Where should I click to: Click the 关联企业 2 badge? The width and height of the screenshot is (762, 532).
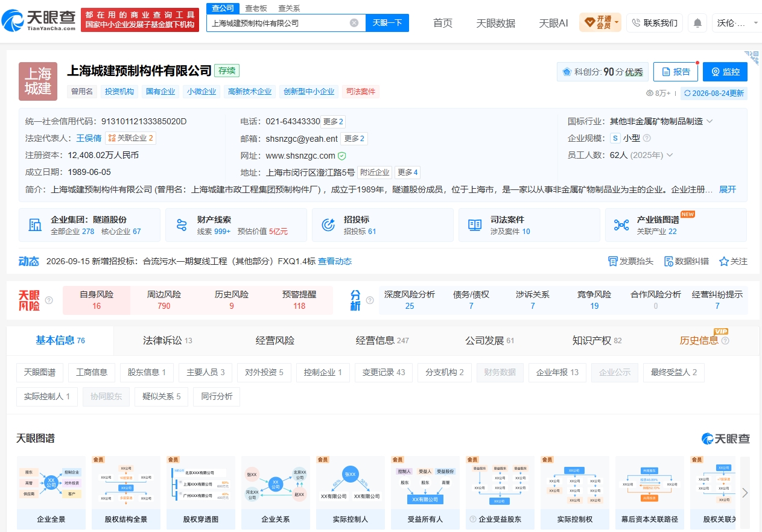(x=130, y=138)
